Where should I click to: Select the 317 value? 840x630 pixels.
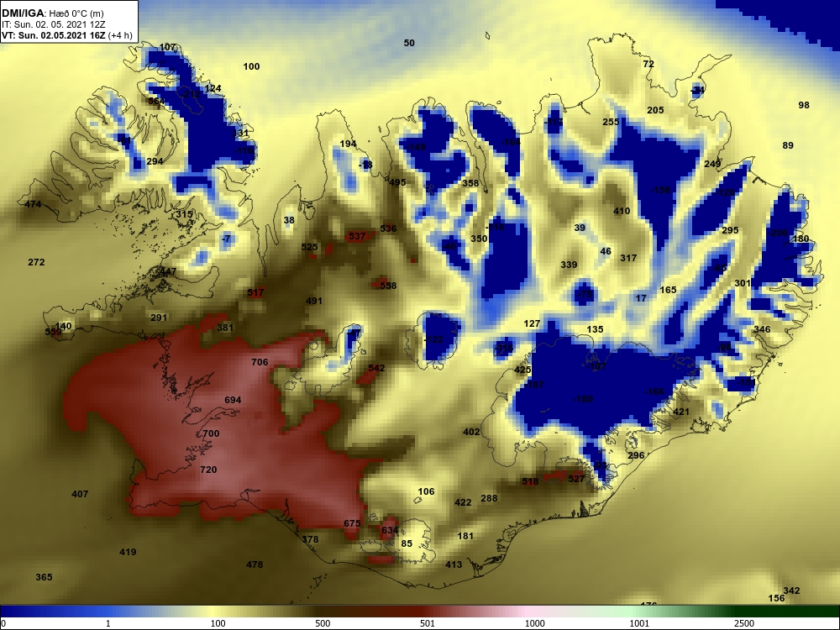[x=628, y=258]
